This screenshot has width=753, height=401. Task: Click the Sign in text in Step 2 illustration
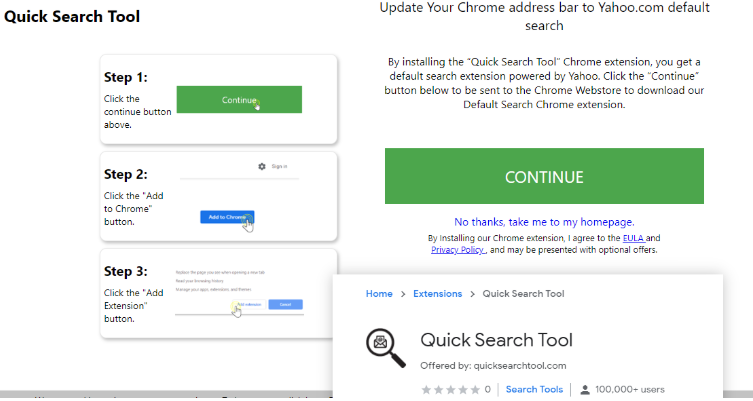click(x=279, y=166)
